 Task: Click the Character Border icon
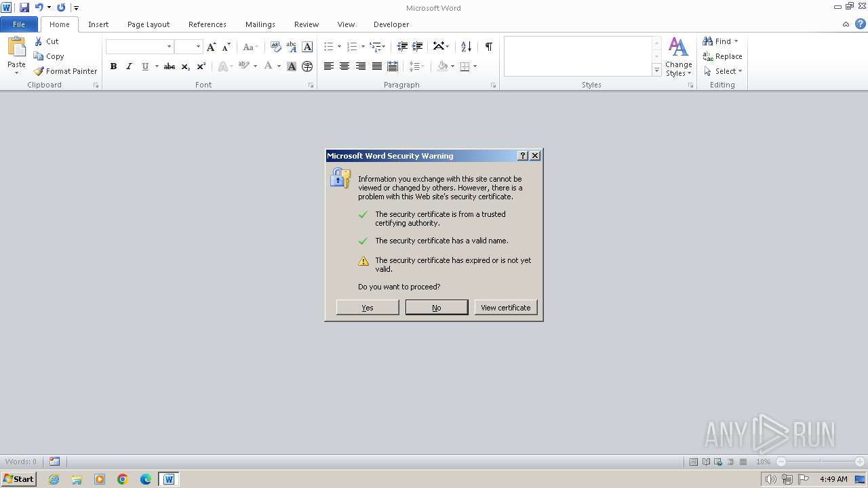pos(307,47)
